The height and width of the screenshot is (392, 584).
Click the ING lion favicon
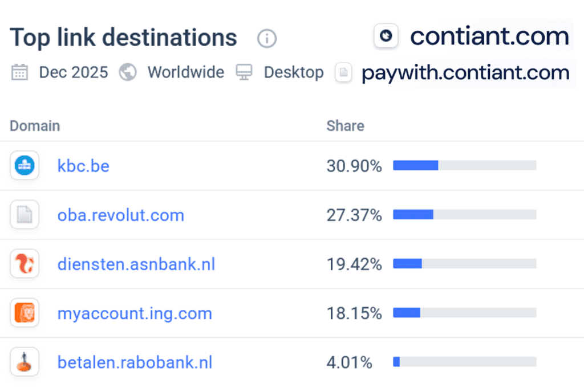click(25, 313)
